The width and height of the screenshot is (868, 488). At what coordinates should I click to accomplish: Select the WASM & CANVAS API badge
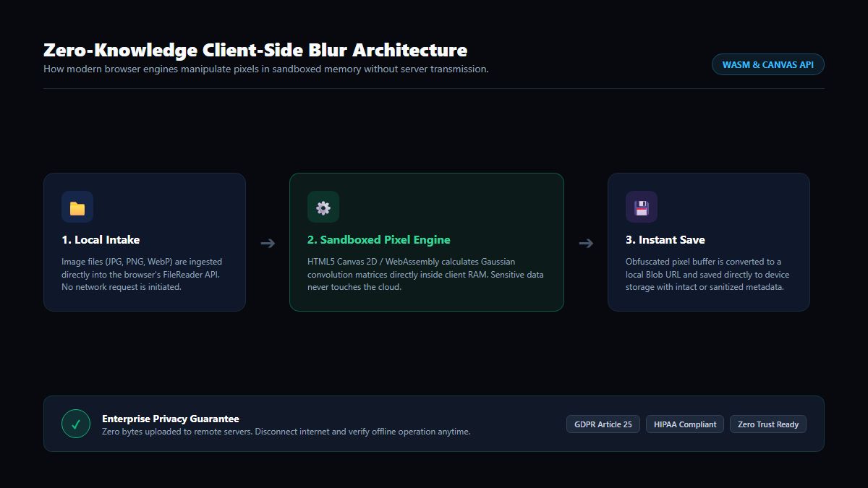click(x=768, y=64)
